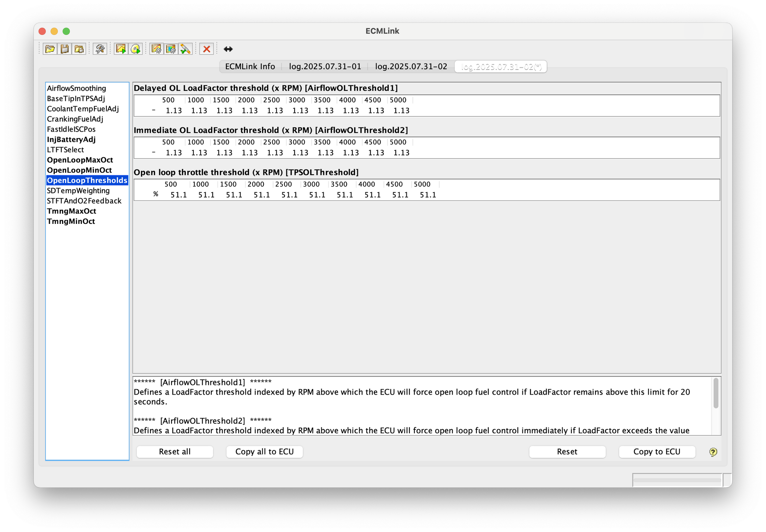Viewport: 766px width, 532px height.
Task: Click the Copy all to ECU button
Action: coord(265,452)
